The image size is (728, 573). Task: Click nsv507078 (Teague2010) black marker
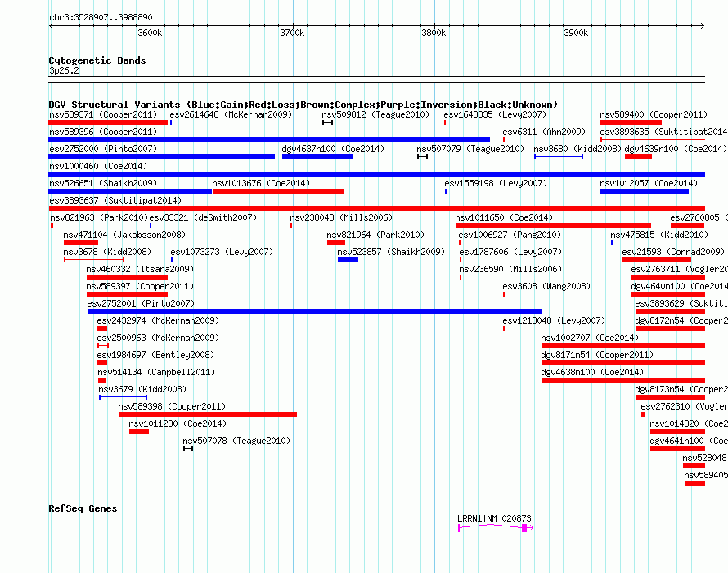pos(187,449)
